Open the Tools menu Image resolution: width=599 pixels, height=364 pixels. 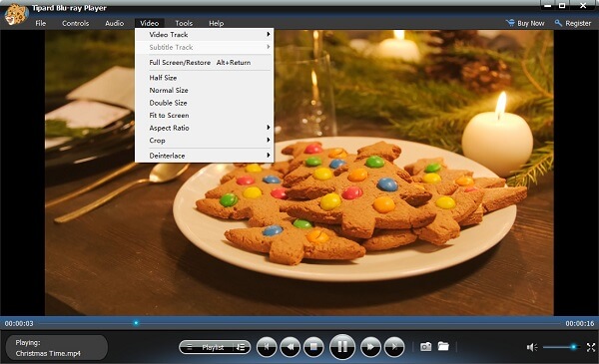pyautogui.click(x=184, y=23)
